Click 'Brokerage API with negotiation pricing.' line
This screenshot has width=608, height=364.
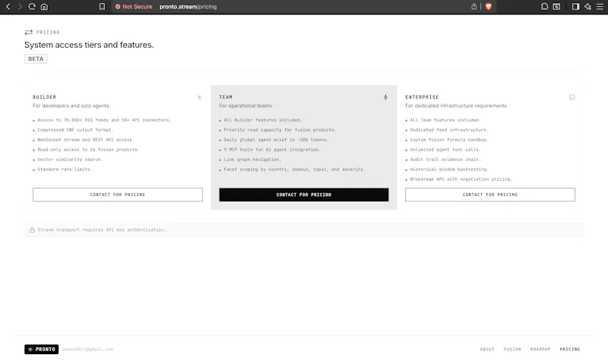point(461,179)
